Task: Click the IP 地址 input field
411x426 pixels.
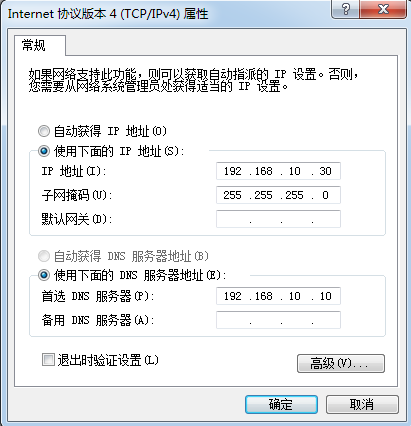Action: click(278, 171)
